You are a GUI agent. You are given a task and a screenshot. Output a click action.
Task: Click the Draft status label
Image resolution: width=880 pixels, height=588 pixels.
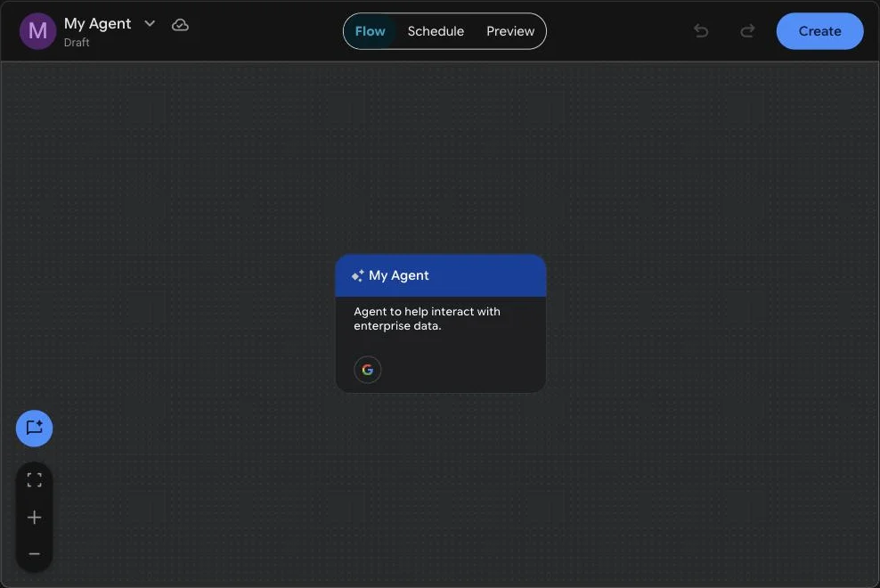pyautogui.click(x=77, y=43)
